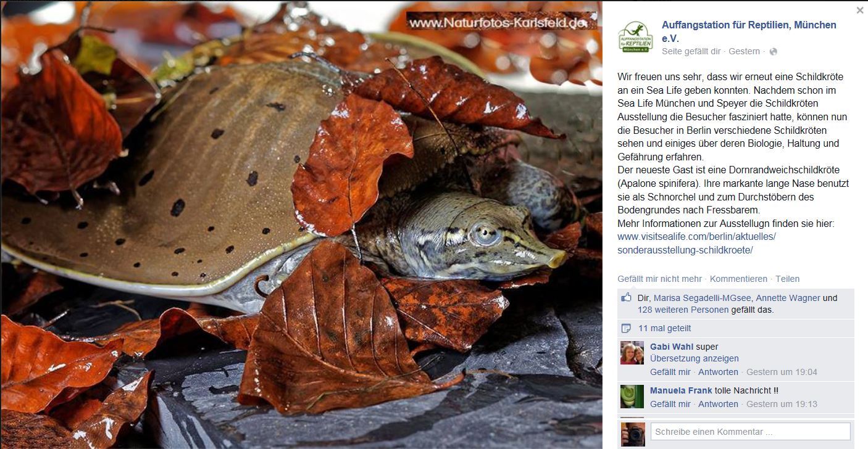Image resolution: width=868 pixels, height=449 pixels.
Task: Click the Kommentieren link
Action: point(738,279)
